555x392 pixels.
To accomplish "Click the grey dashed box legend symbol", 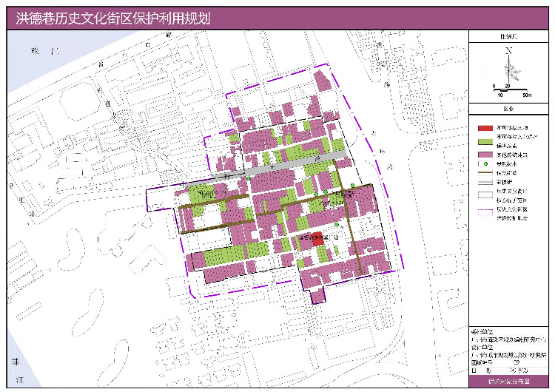I will (x=485, y=195).
